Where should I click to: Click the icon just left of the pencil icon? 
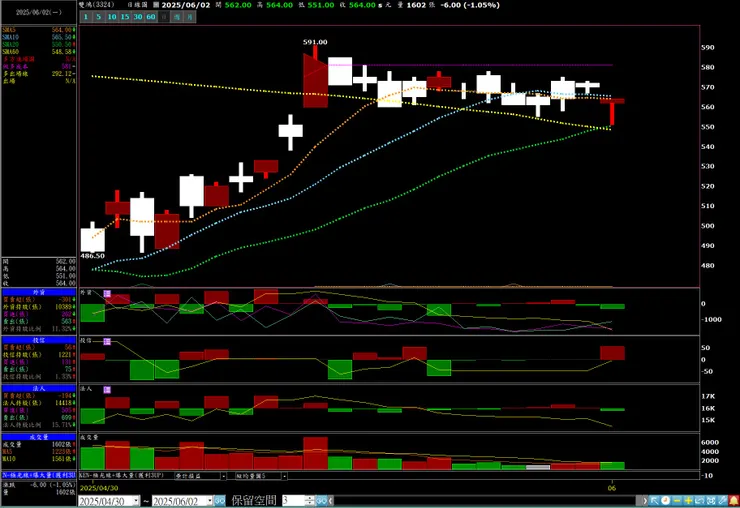point(711,500)
